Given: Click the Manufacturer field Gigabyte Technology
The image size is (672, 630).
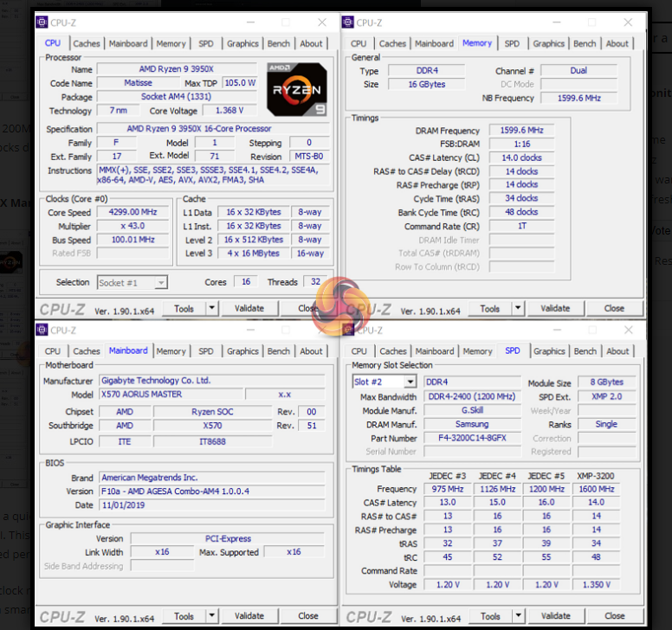Looking at the screenshot, I should pos(212,380).
